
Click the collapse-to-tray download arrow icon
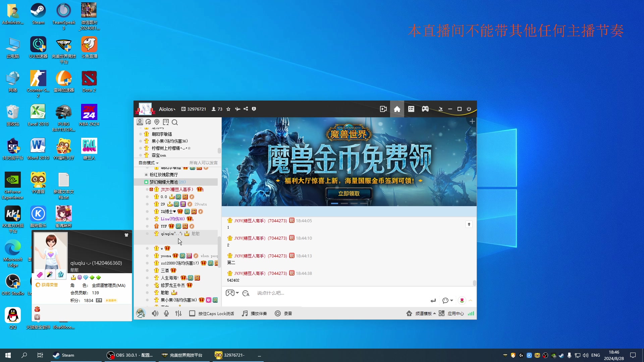pos(441,109)
